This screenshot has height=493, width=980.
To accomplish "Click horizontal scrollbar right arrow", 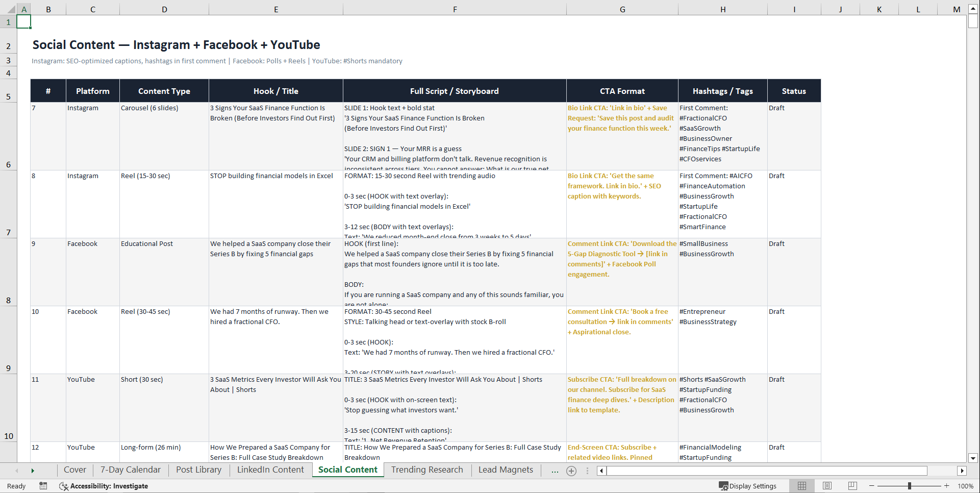I will coord(962,471).
